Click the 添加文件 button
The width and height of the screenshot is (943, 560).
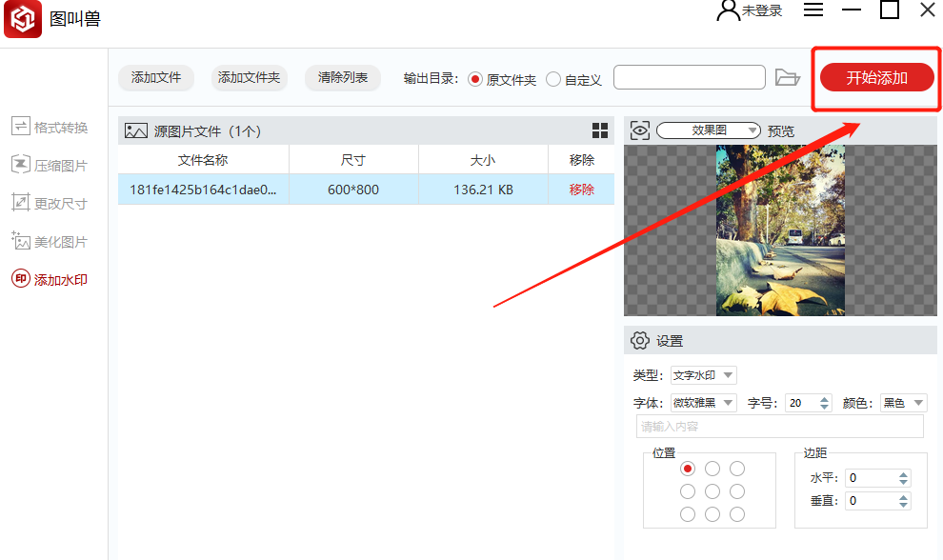(x=156, y=77)
